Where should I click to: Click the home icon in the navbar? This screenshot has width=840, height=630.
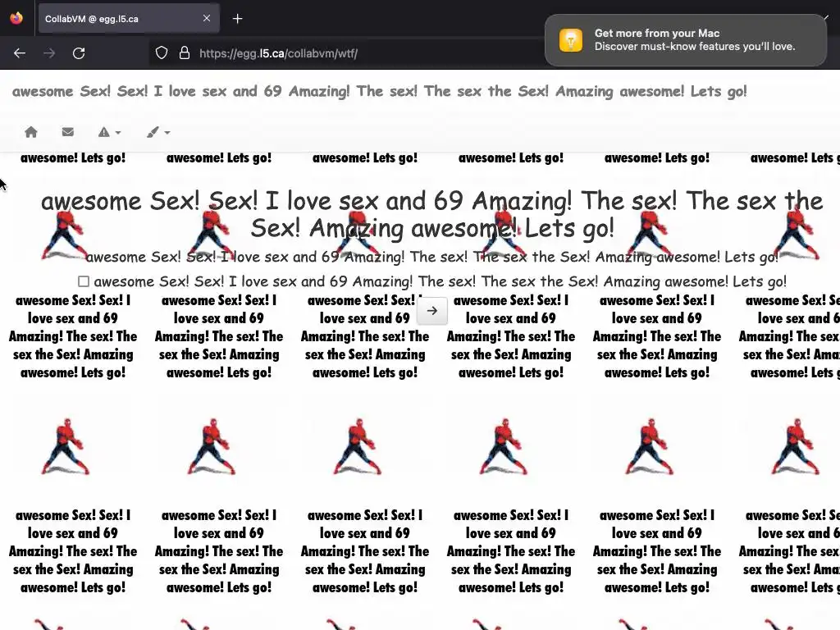31,132
